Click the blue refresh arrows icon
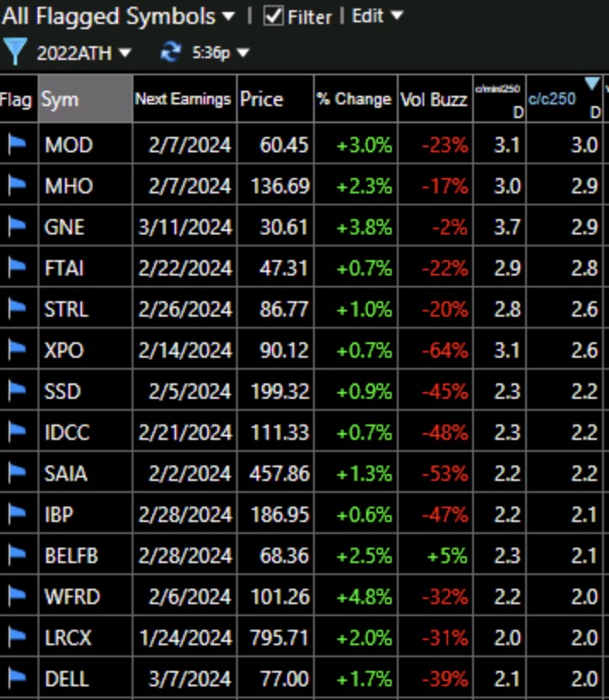Image resolution: width=609 pixels, height=700 pixels. coord(170,52)
